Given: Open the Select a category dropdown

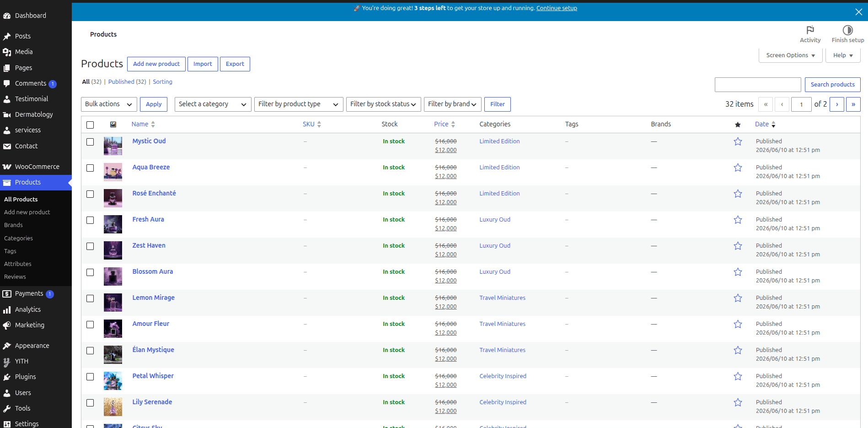Looking at the screenshot, I should pos(213,104).
